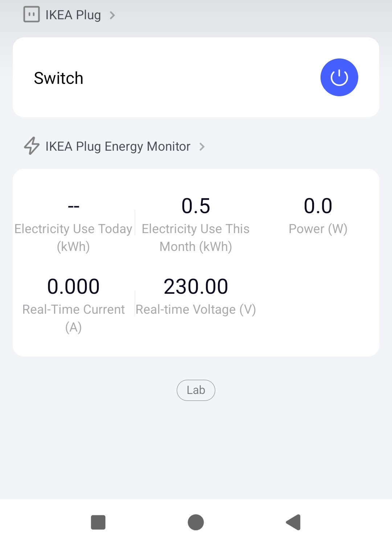Tap the lightning bolt energy icon
Screen dimensions: 392x545
click(32, 146)
